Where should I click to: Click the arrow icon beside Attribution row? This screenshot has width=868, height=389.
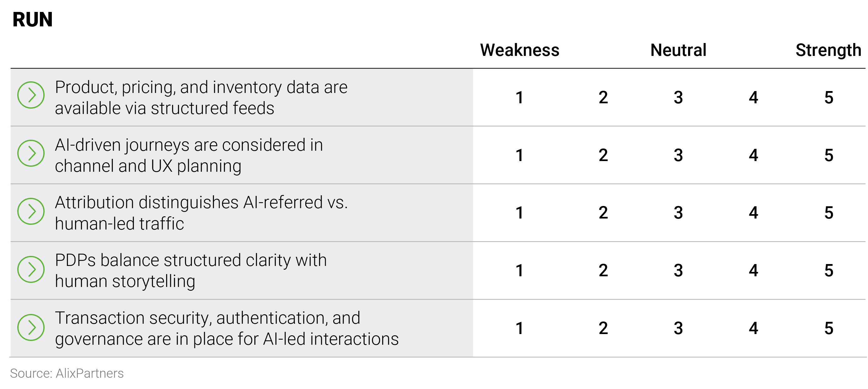coord(31,211)
